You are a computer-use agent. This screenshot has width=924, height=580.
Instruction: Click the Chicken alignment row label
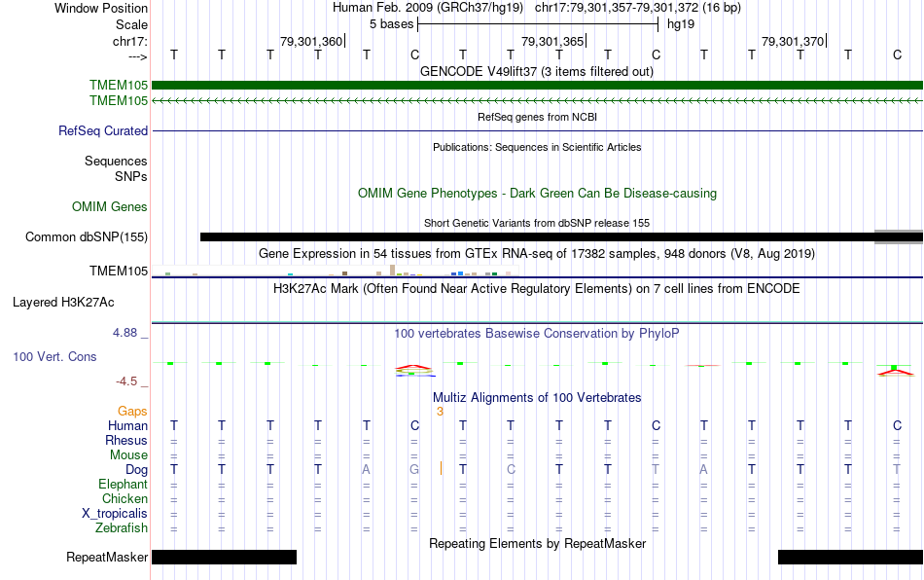[x=124, y=498]
